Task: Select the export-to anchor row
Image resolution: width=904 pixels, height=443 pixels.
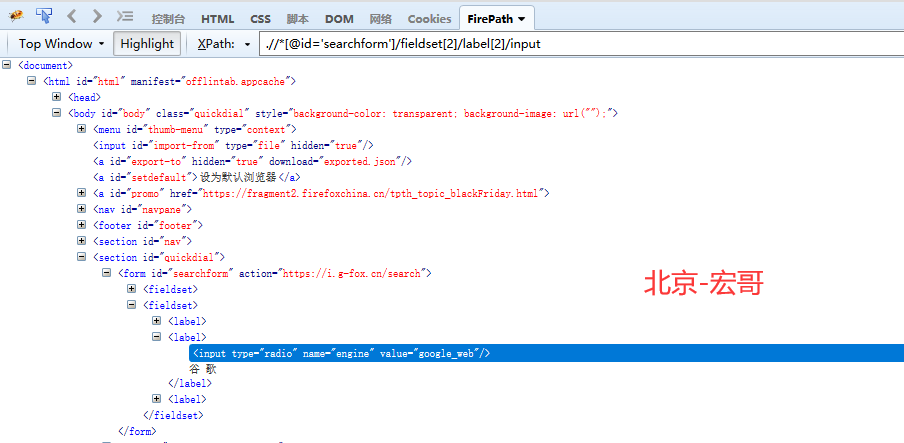Action: pyautogui.click(x=253, y=162)
